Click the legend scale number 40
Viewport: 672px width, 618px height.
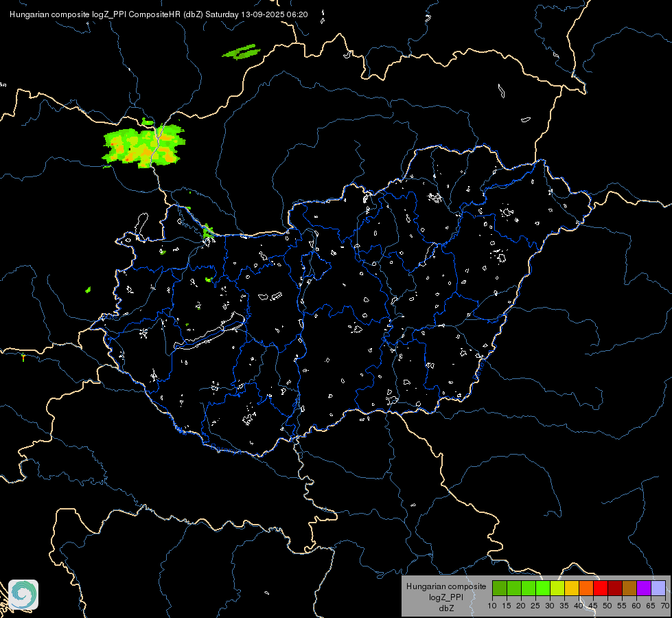click(579, 606)
